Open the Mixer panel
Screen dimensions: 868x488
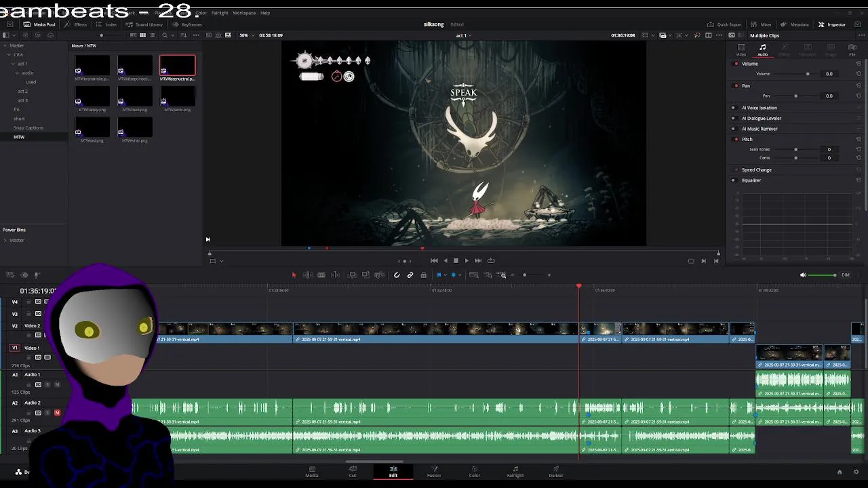[x=762, y=24]
